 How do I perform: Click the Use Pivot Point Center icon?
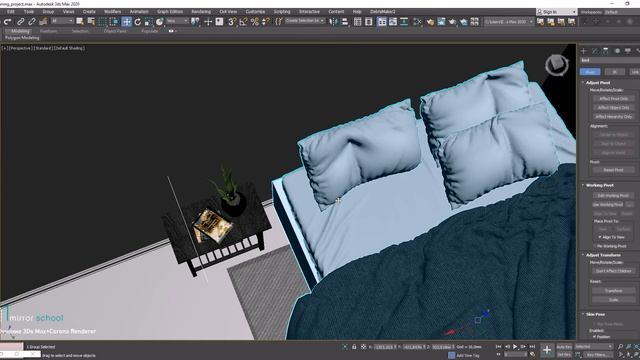tap(195, 22)
